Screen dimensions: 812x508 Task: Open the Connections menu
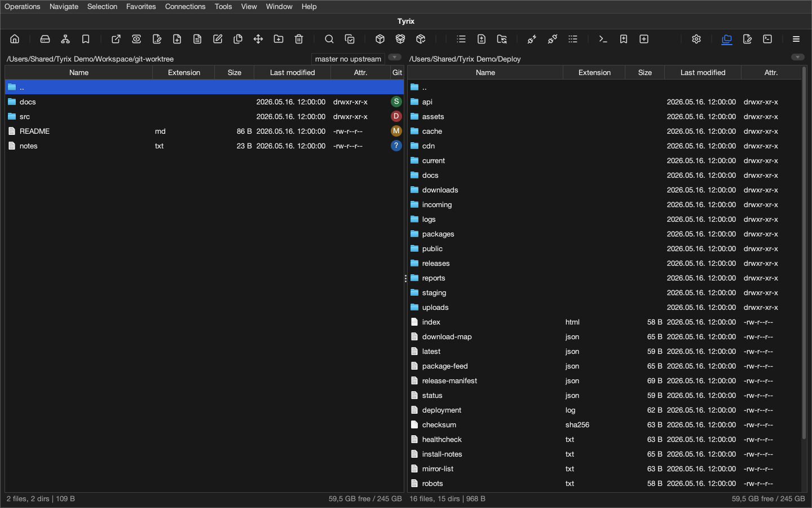tap(185, 6)
